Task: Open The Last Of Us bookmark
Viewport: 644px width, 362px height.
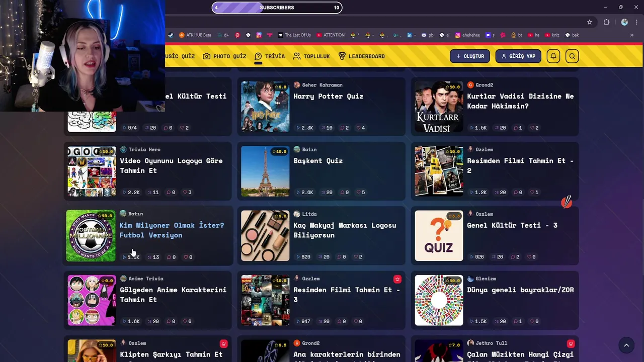Action: pyautogui.click(x=294, y=35)
